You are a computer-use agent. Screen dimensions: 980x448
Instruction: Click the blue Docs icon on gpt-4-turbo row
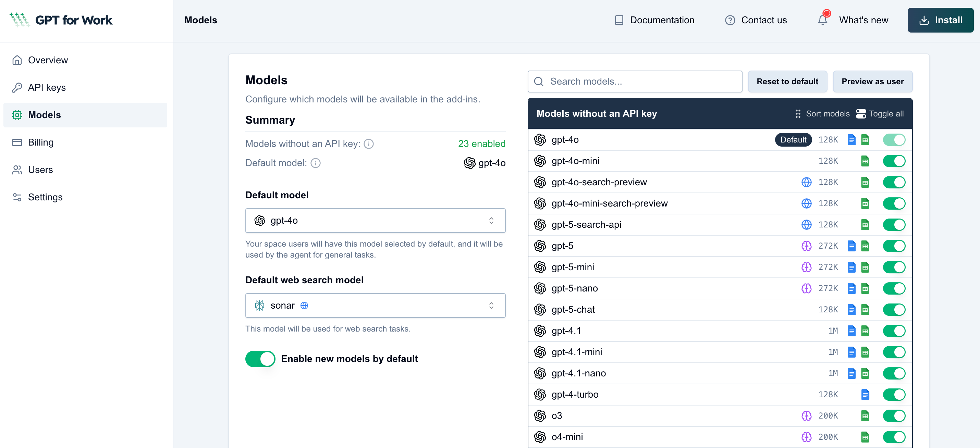tap(865, 395)
